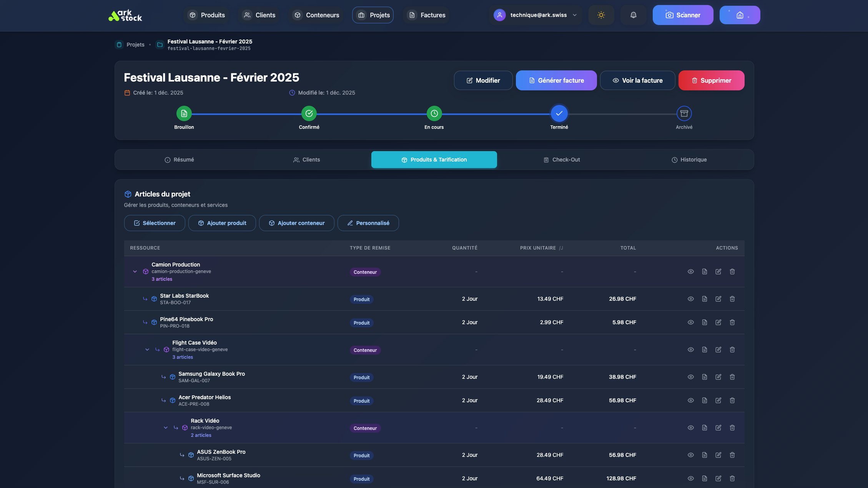The image size is (868, 488).
Task: Open document icon for ASUS ZenBook Pro
Action: [704, 455]
